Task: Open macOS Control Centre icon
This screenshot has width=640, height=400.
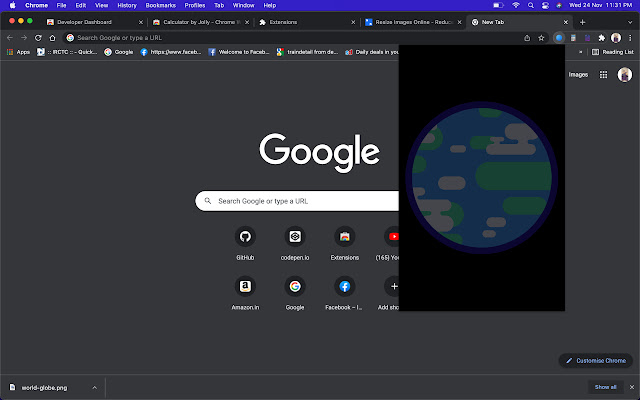Action: point(545,5)
